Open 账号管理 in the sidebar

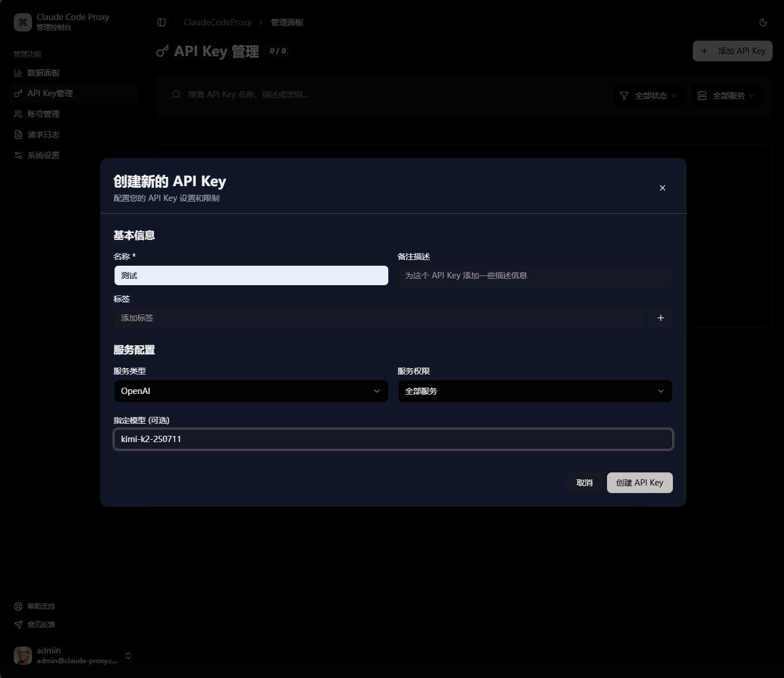coord(73,114)
